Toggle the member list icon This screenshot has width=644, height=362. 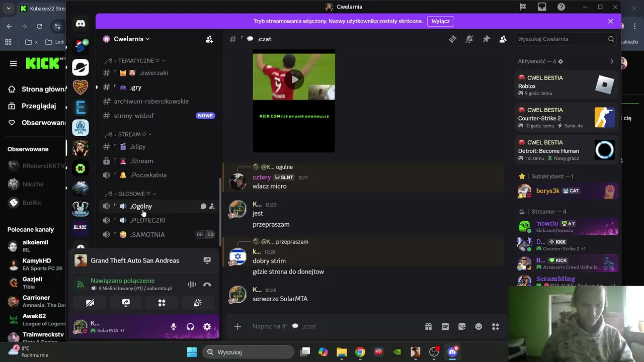coord(503,39)
